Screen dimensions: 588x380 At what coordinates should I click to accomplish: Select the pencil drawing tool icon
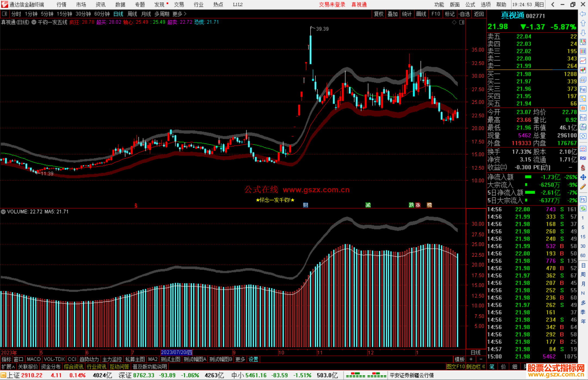[x=583, y=187]
